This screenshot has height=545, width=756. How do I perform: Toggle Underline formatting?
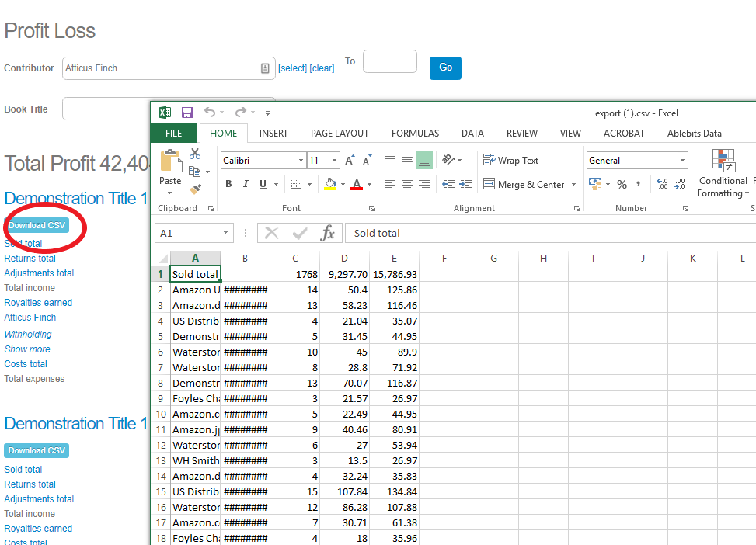263,184
